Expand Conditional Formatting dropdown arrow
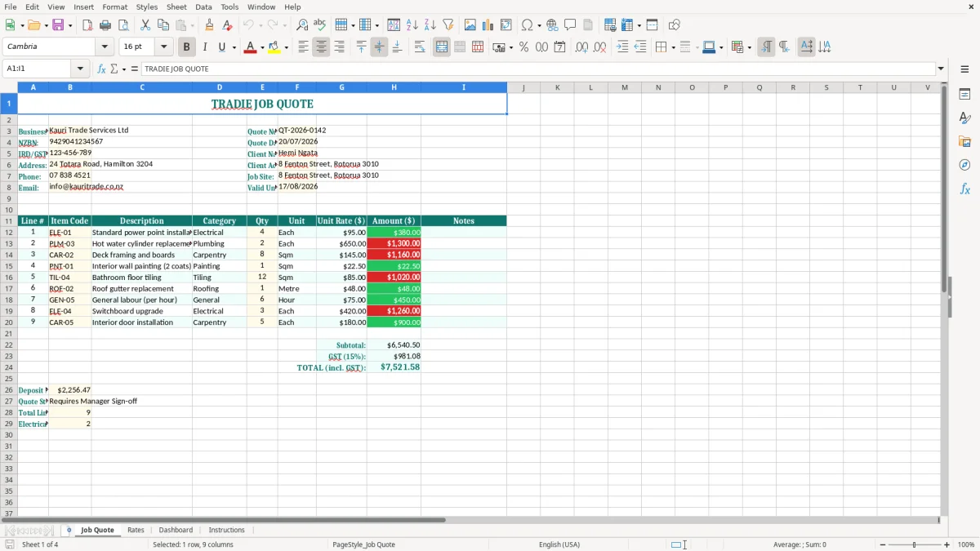Screen dimensions: 980x551 [749, 47]
